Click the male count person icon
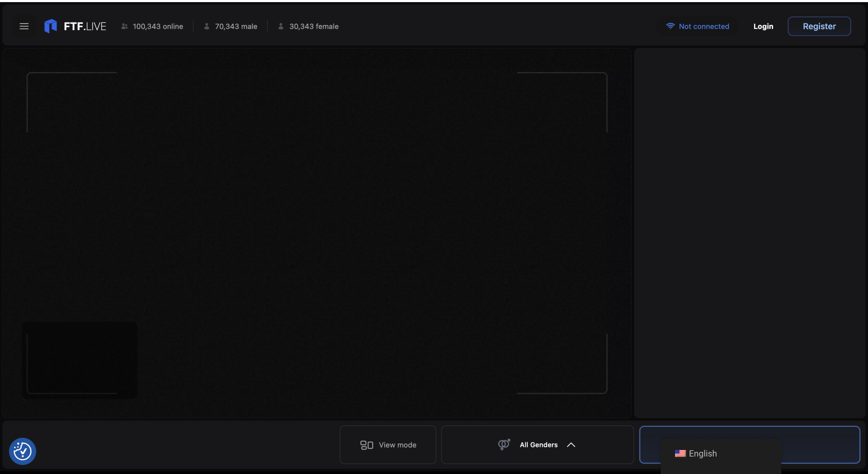The image size is (868, 474). [x=207, y=26]
